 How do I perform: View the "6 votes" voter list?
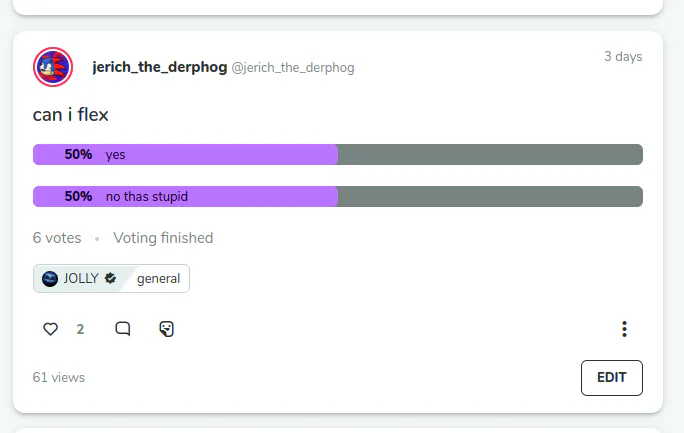(57, 238)
